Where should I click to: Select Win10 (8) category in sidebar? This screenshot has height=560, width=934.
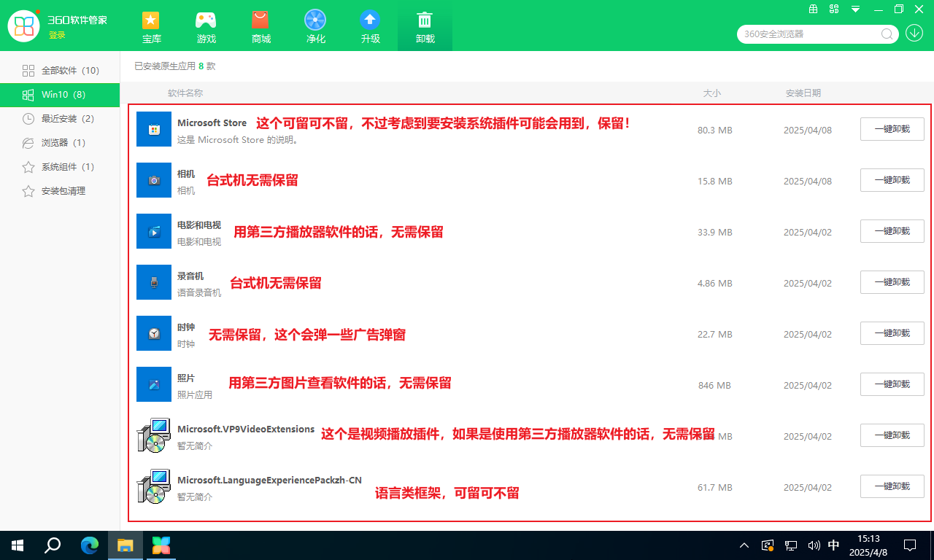[x=60, y=95]
